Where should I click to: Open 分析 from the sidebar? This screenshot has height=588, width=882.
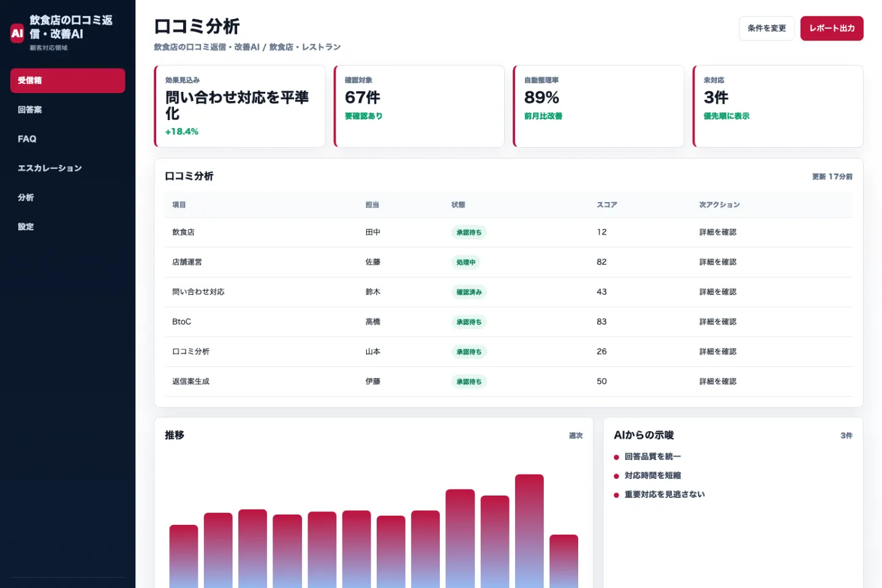click(67, 197)
